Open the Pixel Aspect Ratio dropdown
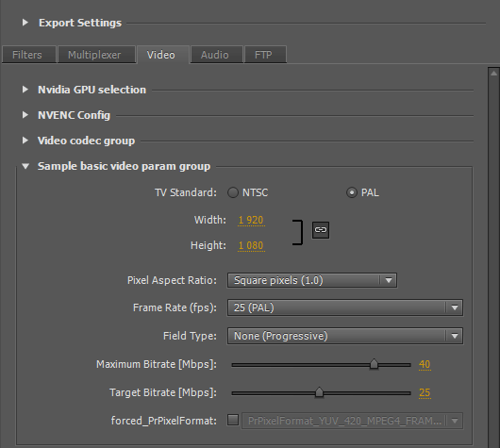The width and height of the screenshot is (500, 448). (312, 280)
